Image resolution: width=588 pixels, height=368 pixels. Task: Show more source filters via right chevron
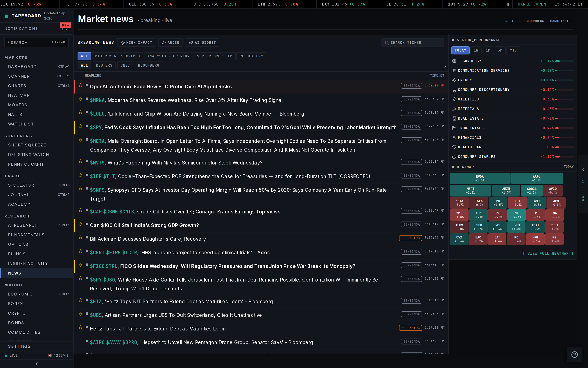click(445, 66)
